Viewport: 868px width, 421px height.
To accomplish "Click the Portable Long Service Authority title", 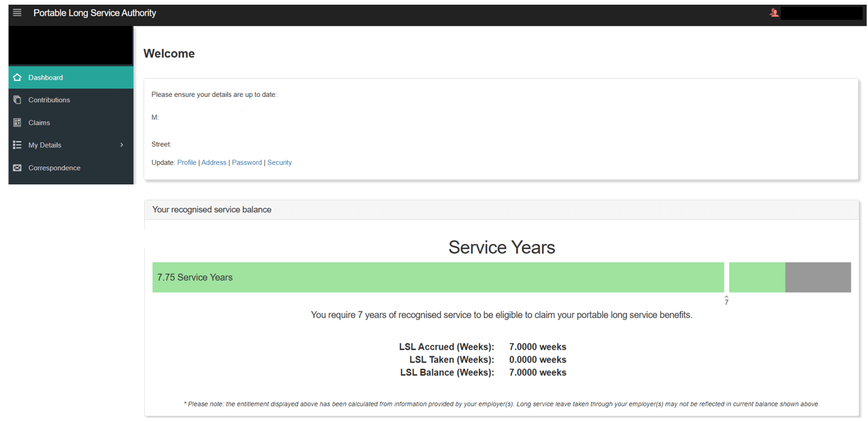I will [95, 13].
